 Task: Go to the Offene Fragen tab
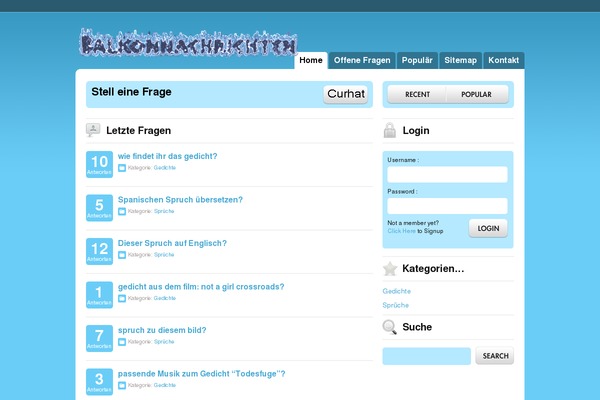pos(362,60)
